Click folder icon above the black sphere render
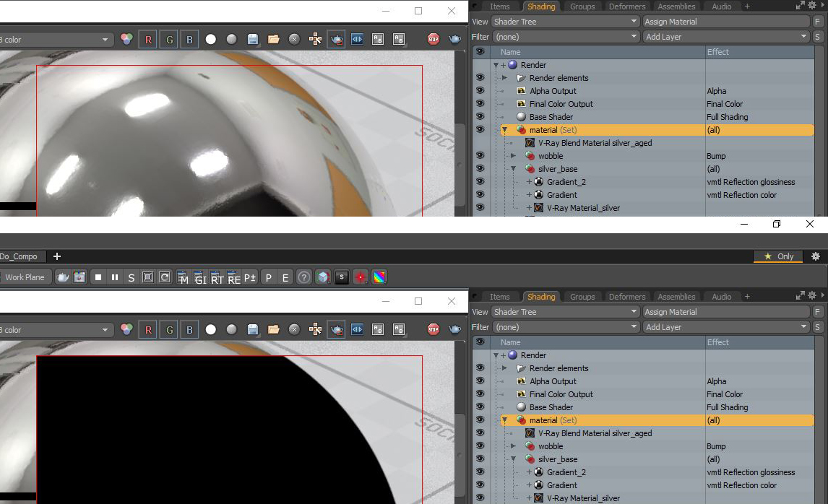 274,329
